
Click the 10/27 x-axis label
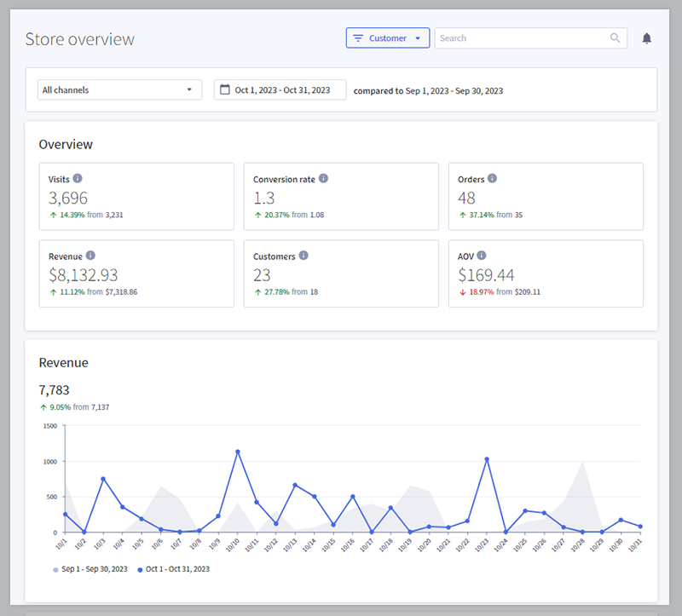559,544
